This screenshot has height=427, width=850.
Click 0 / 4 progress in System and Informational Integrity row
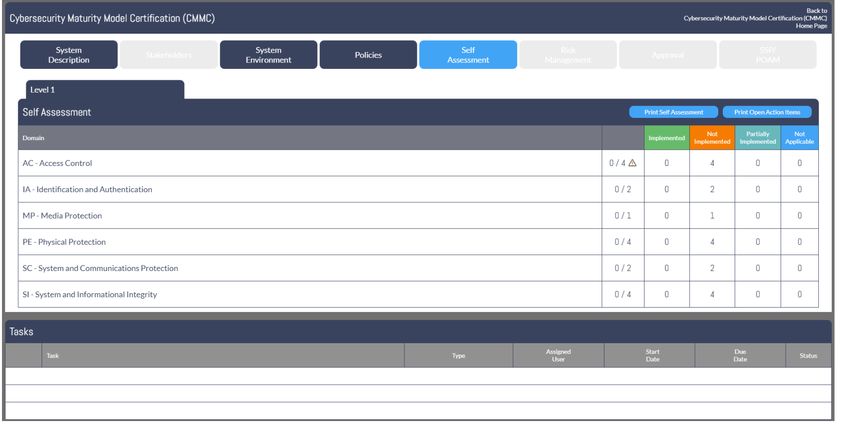point(623,294)
